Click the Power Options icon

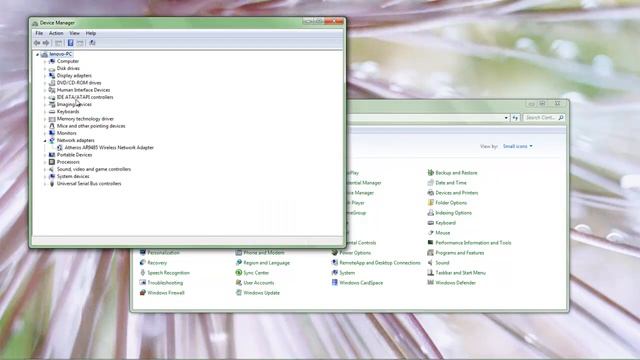335,253
